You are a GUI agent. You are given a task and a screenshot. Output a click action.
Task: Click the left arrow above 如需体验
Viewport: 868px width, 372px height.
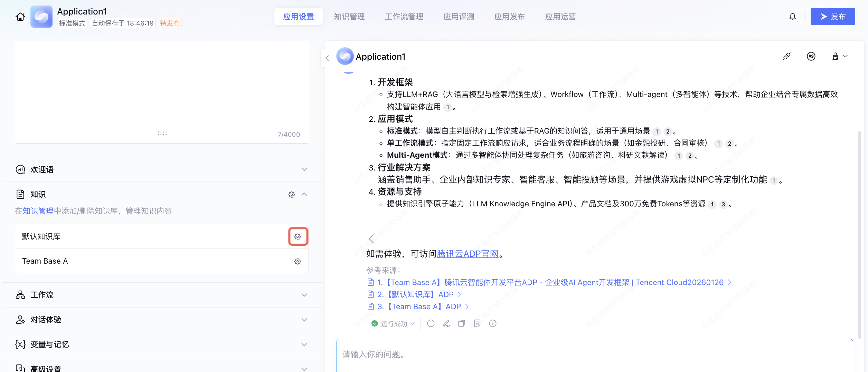pos(371,239)
